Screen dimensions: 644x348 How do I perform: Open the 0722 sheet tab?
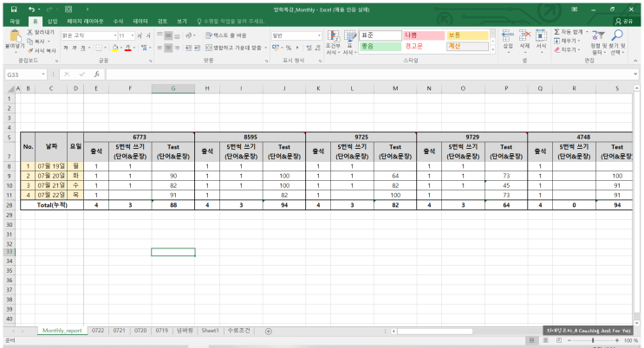pos(98,331)
